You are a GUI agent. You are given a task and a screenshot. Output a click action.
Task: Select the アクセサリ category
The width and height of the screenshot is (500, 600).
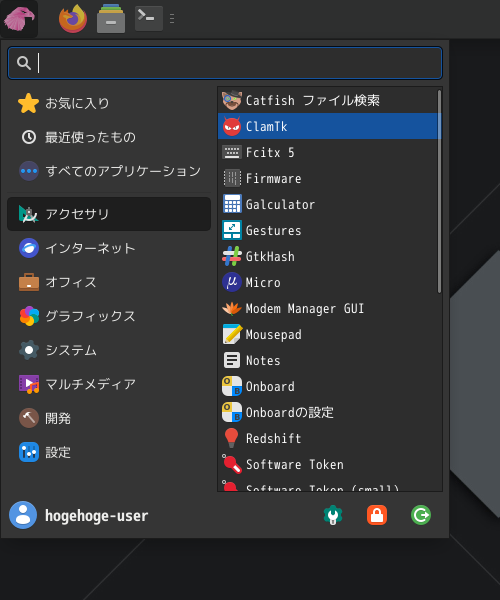(109, 214)
